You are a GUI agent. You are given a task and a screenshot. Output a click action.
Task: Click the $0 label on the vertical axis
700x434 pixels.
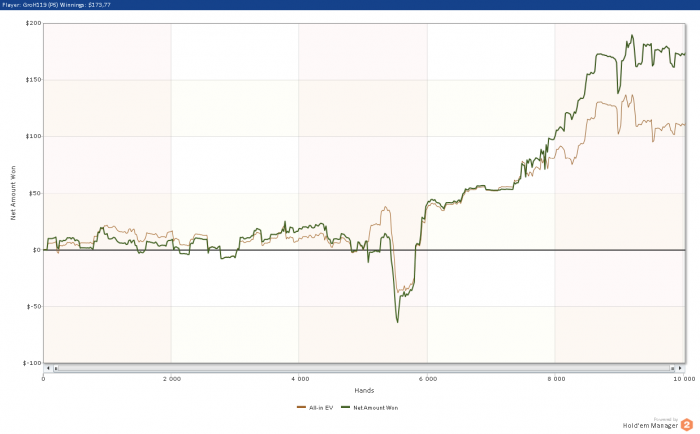coord(36,250)
